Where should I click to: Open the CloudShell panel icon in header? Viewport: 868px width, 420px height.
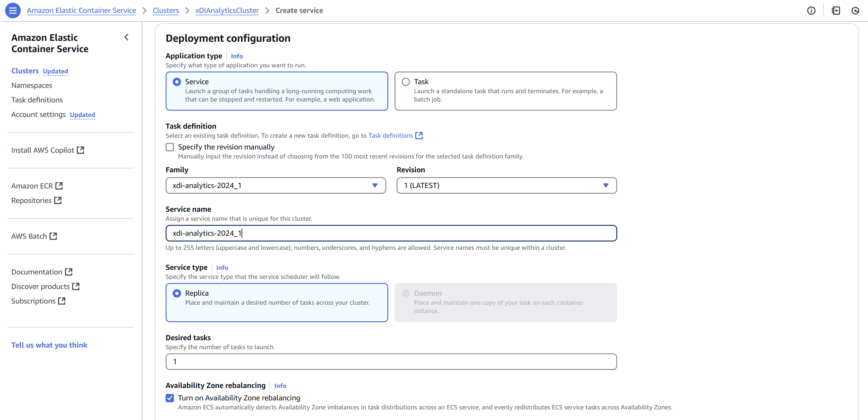click(836, 10)
